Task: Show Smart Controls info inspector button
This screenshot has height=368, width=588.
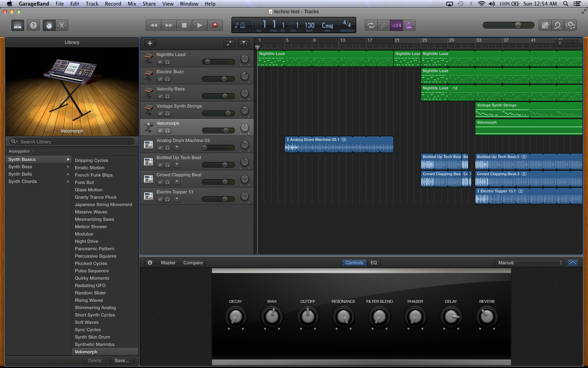Action: click(150, 263)
